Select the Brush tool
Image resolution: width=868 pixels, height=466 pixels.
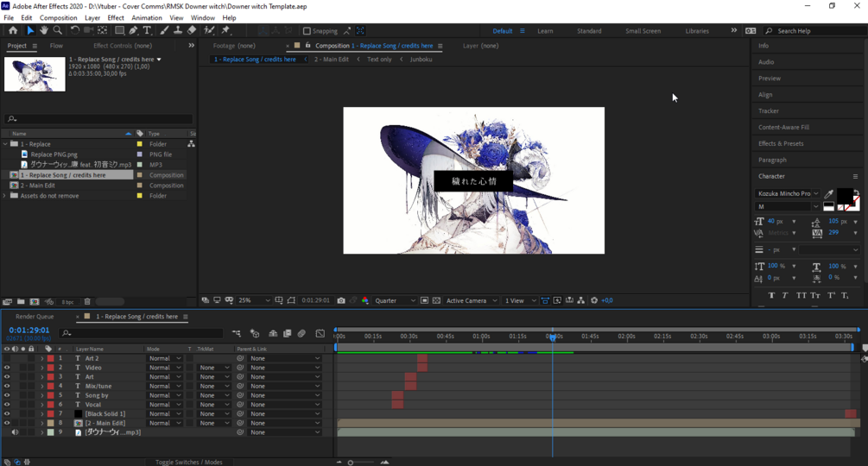[164, 30]
